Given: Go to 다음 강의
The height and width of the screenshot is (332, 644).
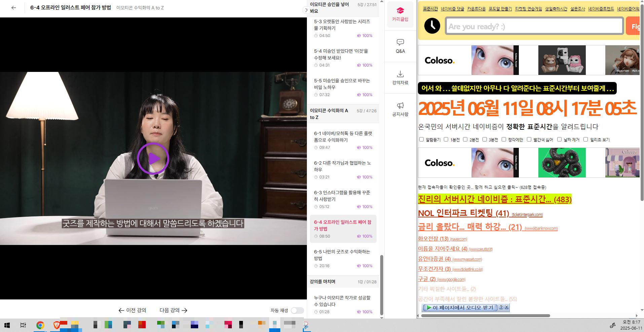Looking at the screenshot, I should point(173,310).
